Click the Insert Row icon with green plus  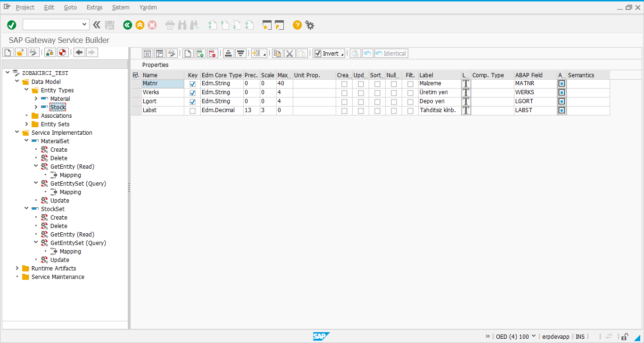200,53
